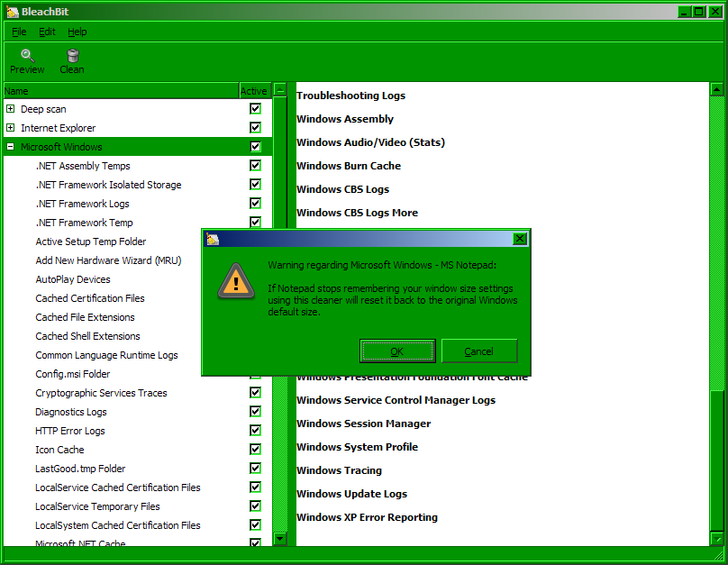Image resolution: width=728 pixels, height=565 pixels.
Task: Uncheck .NET Framework Isolated Storage
Action: pyautogui.click(x=255, y=185)
